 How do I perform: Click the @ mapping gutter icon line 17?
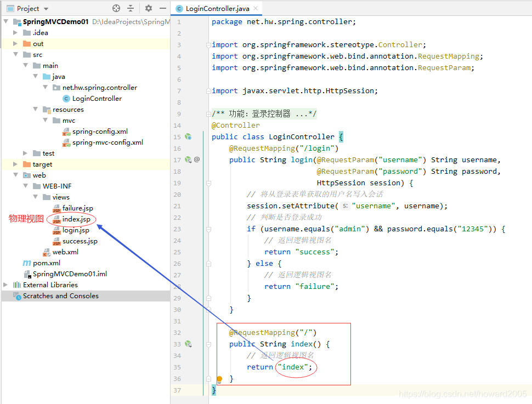(197, 160)
